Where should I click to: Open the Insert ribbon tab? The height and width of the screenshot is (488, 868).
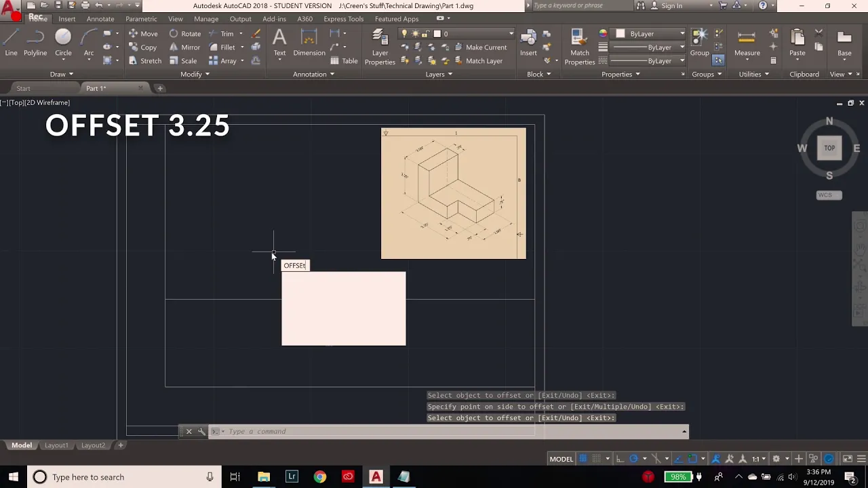coord(67,19)
